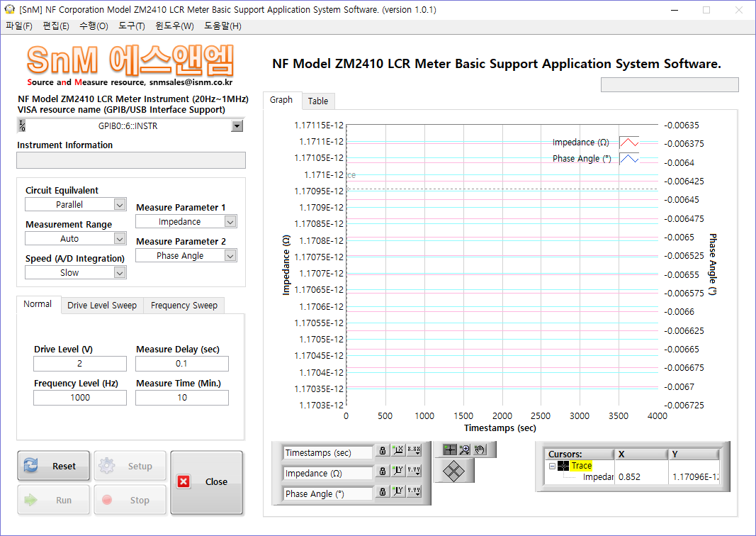Click the cursor Y value 1.17096E-12
756x536 pixels.
click(x=695, y=476)
